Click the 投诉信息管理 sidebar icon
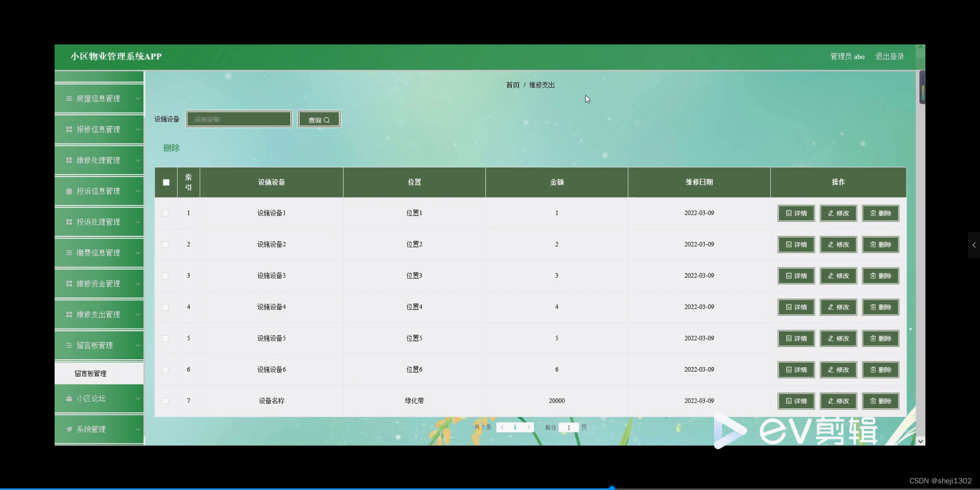This screenshot has width=980, height=490. (x=69, y=191)
